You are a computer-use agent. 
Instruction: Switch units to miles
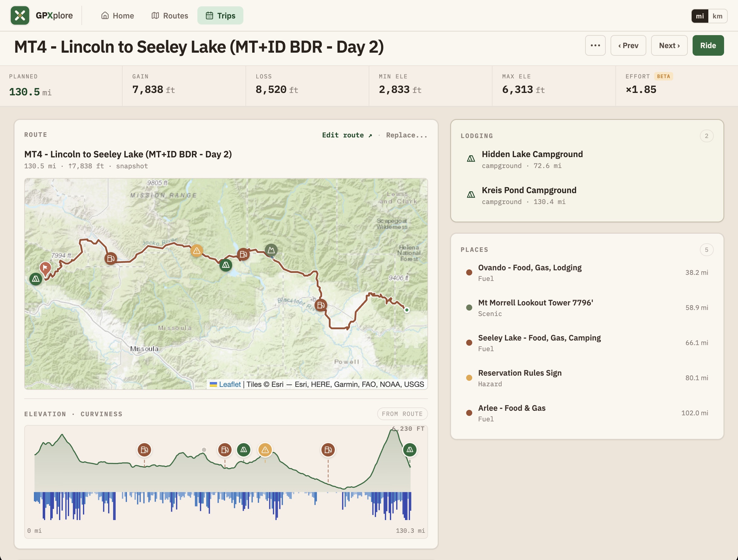pos(700,16)
